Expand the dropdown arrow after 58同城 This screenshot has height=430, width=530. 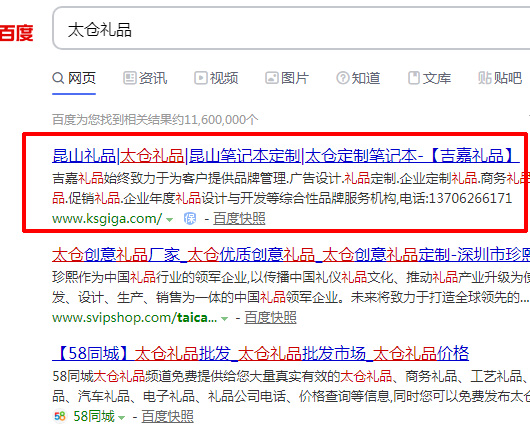pos(121,418)
